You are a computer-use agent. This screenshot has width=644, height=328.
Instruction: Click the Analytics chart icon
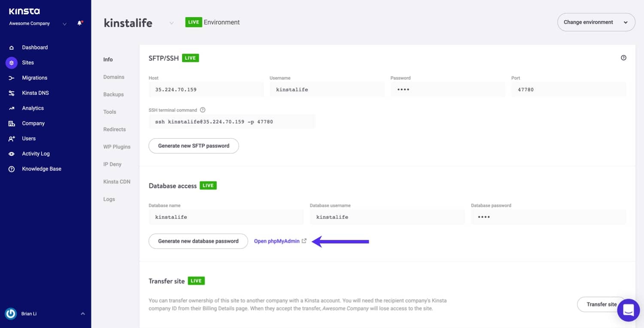[x=12, y=108]
